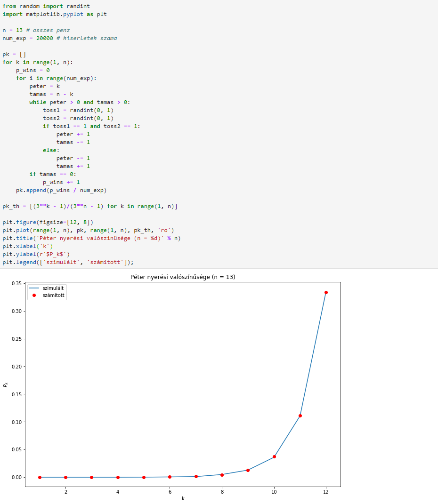The height and width of the screenshot is (504, 438).
Task: Click the red marker at k=1
Action: coord(40,477)
